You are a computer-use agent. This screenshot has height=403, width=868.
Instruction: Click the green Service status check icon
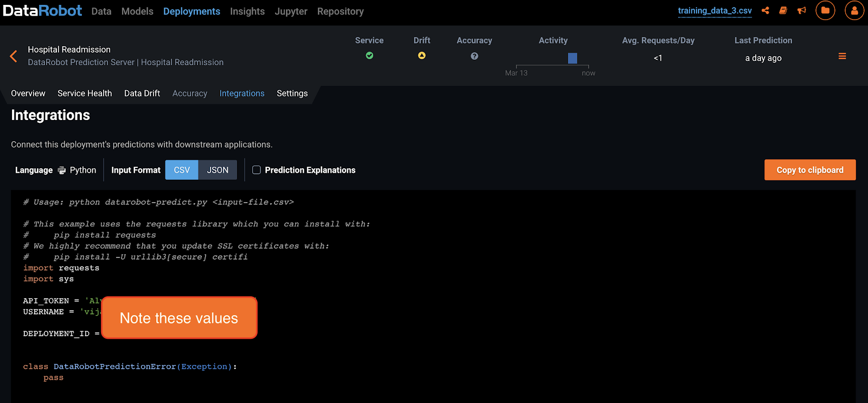pos(369,55)
